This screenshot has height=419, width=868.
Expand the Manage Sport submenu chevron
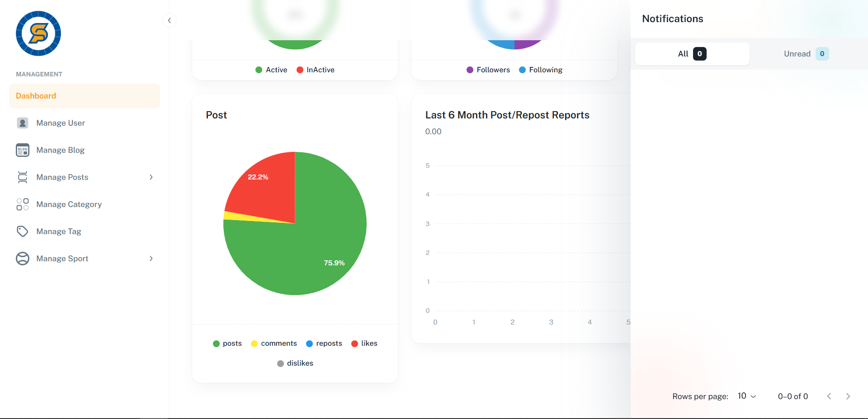(x=151, y=259)
